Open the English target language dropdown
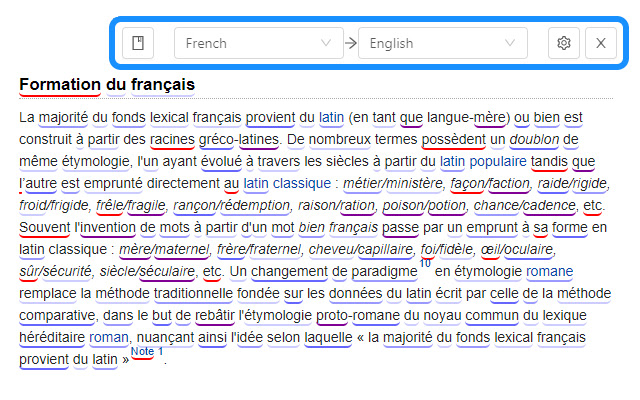 443,43
